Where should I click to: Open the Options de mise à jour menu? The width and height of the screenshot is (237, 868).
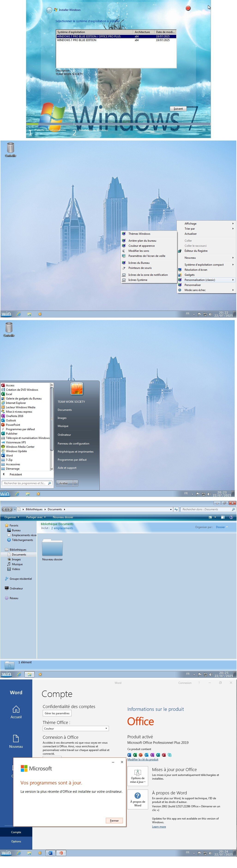pyautogui.click(x=138, y=776)
